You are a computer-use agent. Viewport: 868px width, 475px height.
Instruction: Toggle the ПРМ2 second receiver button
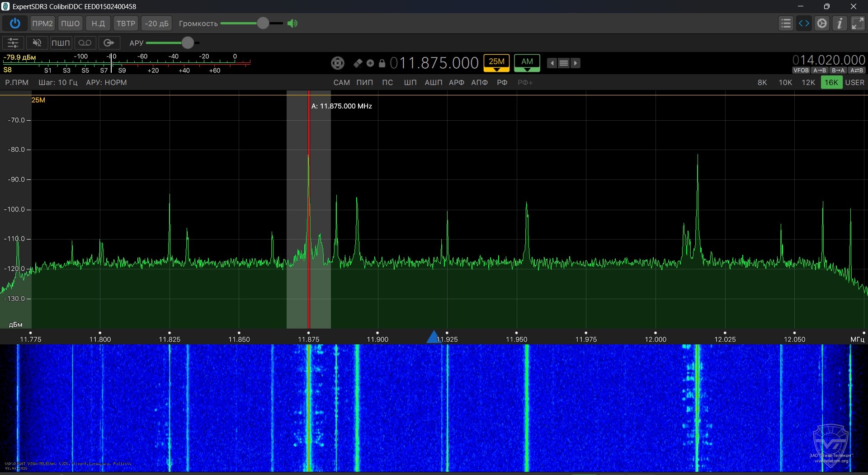42,24
